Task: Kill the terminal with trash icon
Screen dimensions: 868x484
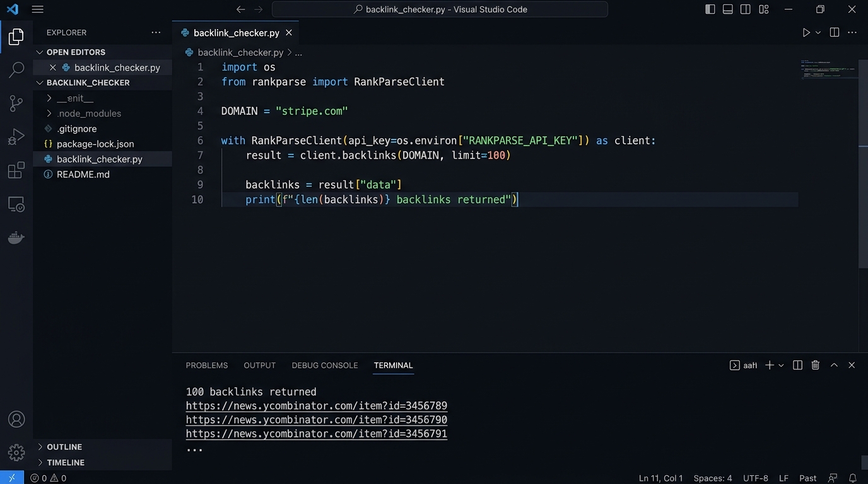Action: [x=816, y=366]
